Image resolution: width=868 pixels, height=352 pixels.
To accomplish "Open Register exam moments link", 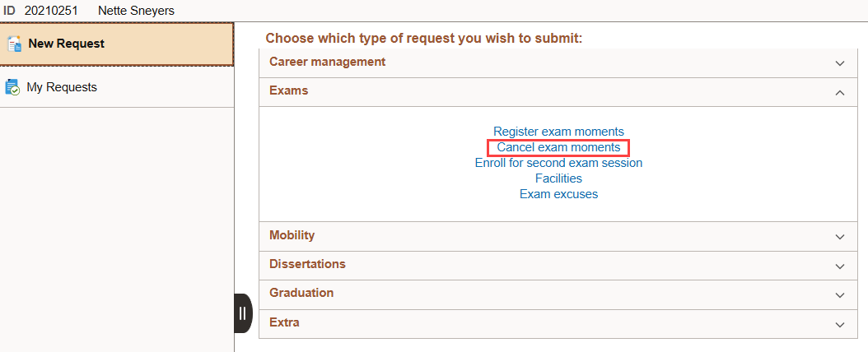I will [558, 132].
